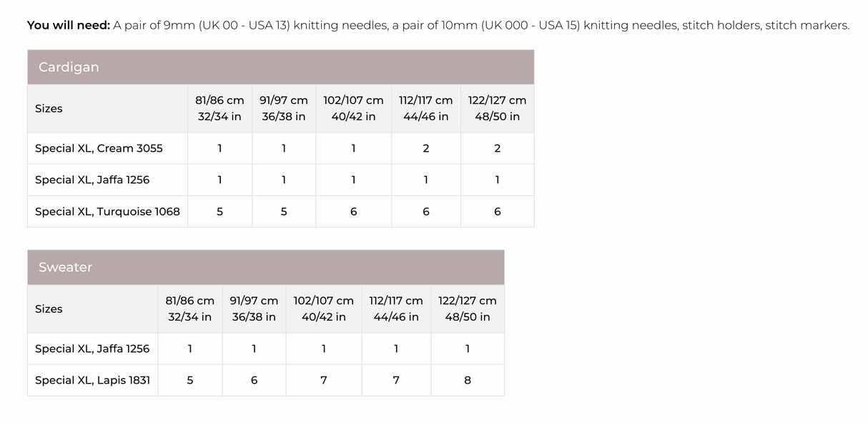
Task: Click the Sizes label in Sweater table
Action: tap(49, 309)
